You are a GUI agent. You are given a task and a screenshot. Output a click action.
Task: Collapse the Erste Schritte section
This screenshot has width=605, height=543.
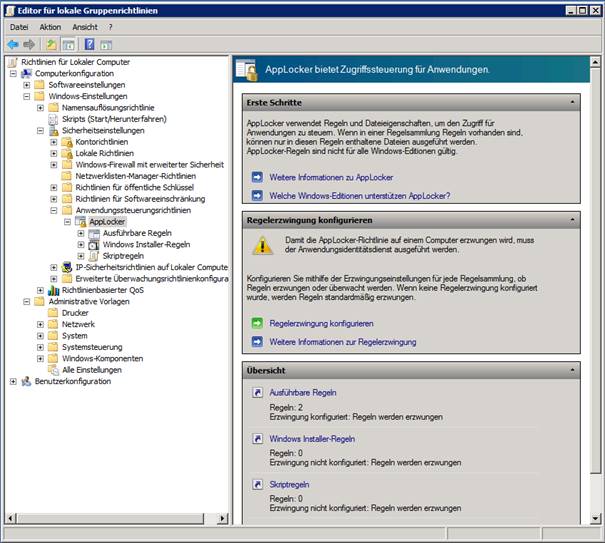click(572, 102)
